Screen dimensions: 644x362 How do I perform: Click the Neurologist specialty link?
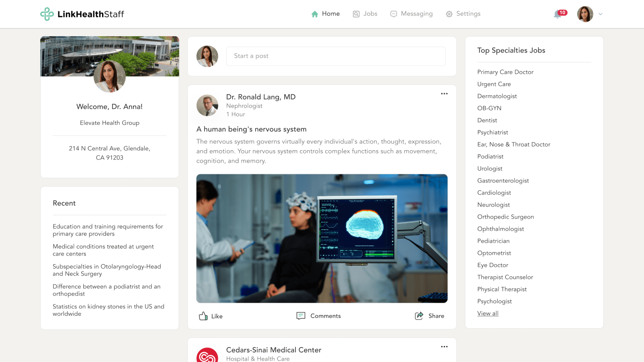[493, 205]
